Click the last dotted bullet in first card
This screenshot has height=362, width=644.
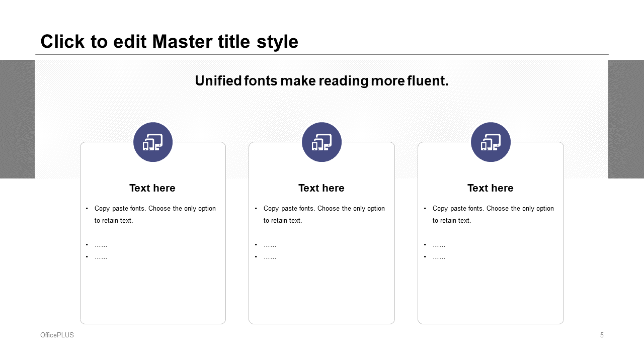click(101, 257)
